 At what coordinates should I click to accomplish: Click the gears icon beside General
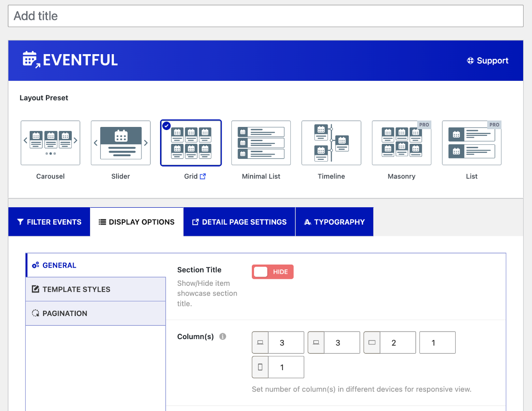pyautogui.click(x=35, y=265)
